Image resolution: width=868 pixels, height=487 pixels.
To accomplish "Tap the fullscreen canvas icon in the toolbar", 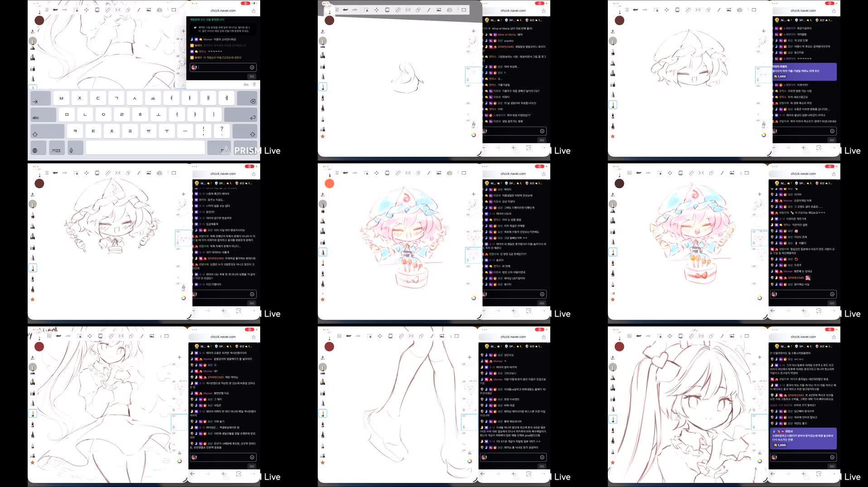I will tap(174, 9).
